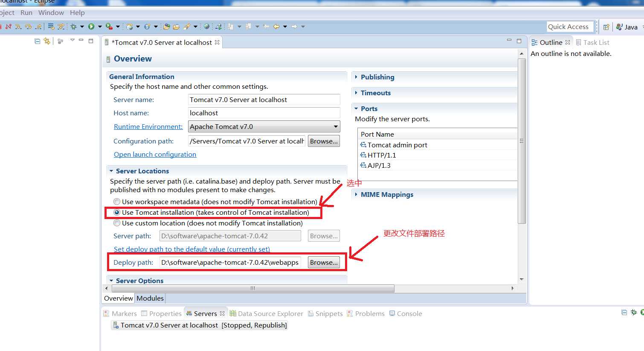Click the Outline view tab icon
Image resolution: width=644 pixels, height=351 pixels.
(534, 42)
